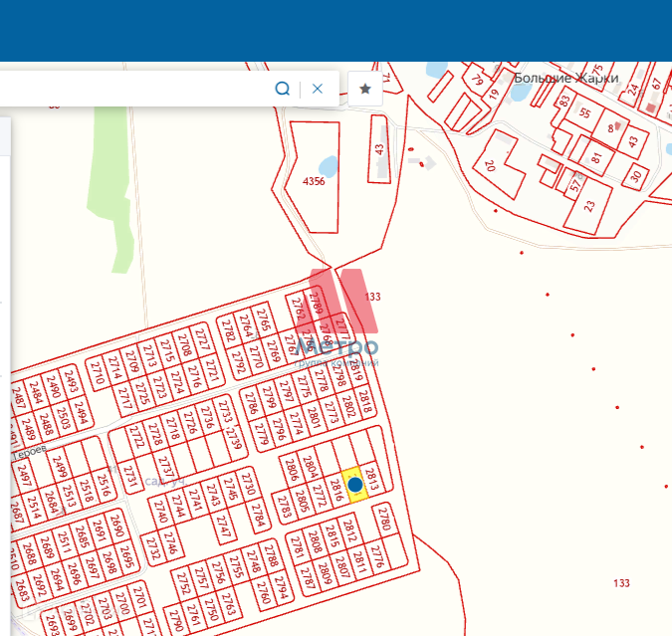This screenshot has width=672, height=636.
Task: Select parcel 2794 on the map
Action: 281,587
